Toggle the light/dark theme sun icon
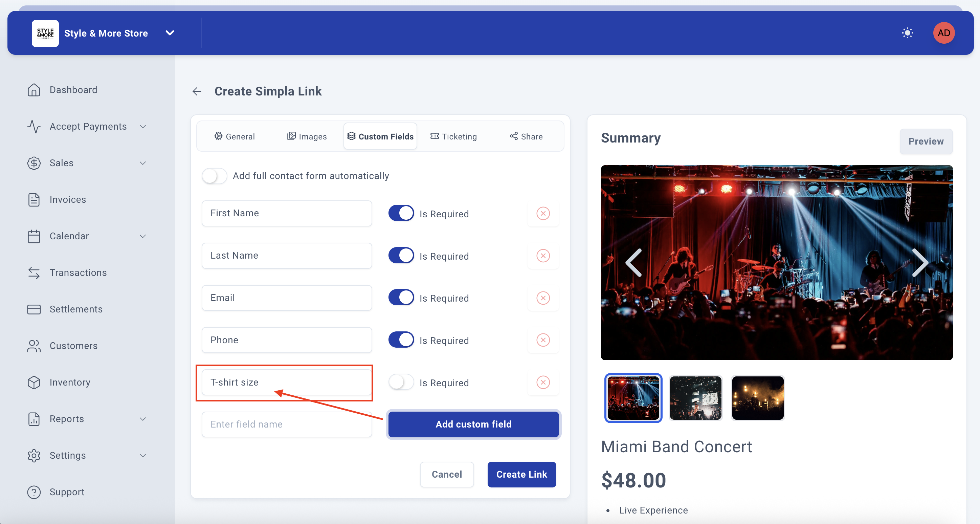 (x=907, y=33)
